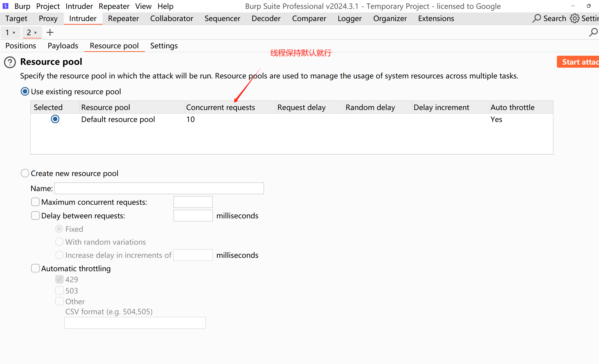Click the resource pool Name input field
Viewport: 599px width, 364px height.
(159, 188)
